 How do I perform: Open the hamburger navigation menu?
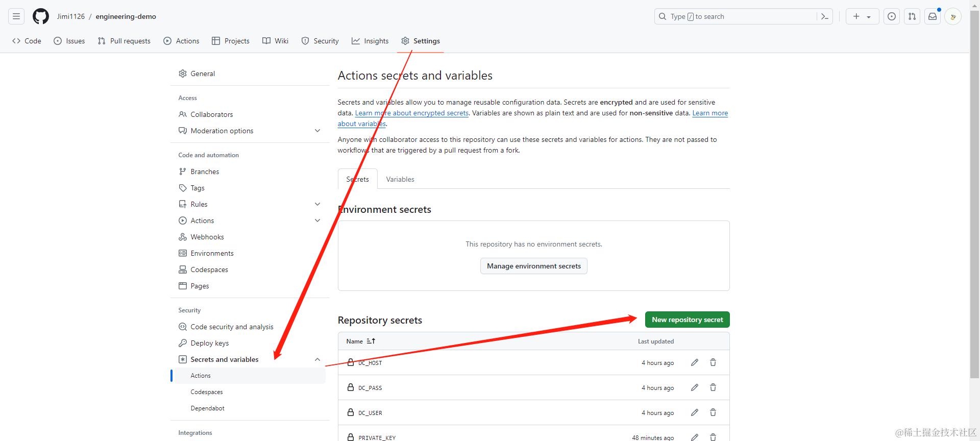[x=16, y=16]
